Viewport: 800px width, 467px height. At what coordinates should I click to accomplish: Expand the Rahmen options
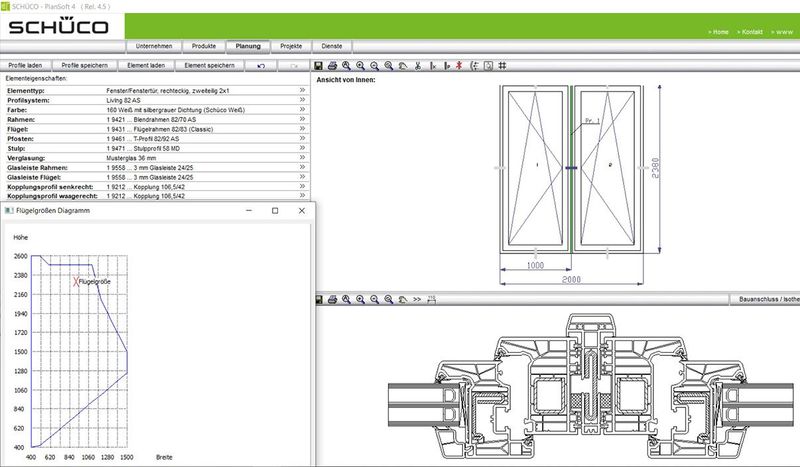[x=302, y=118]
